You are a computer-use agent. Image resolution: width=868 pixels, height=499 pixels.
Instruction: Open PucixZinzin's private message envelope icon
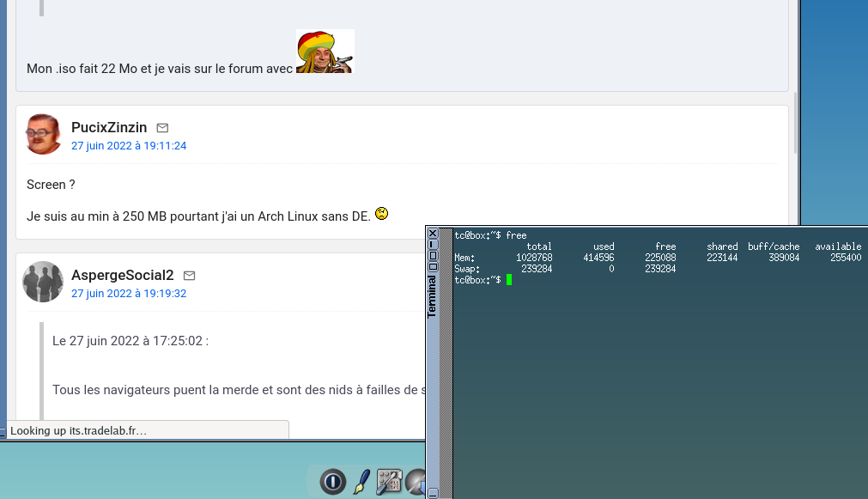pos(162,128)
